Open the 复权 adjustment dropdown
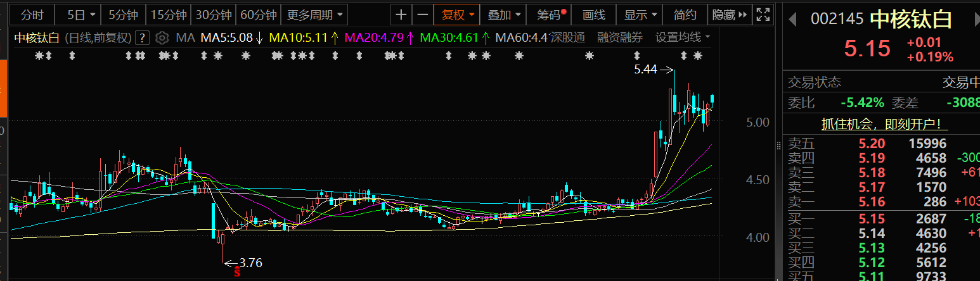 (457, 15)
